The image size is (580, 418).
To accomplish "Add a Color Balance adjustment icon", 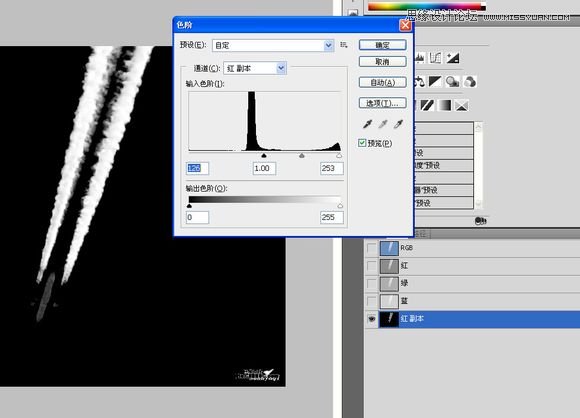I will pyautogui.click(x=420, y=81).
